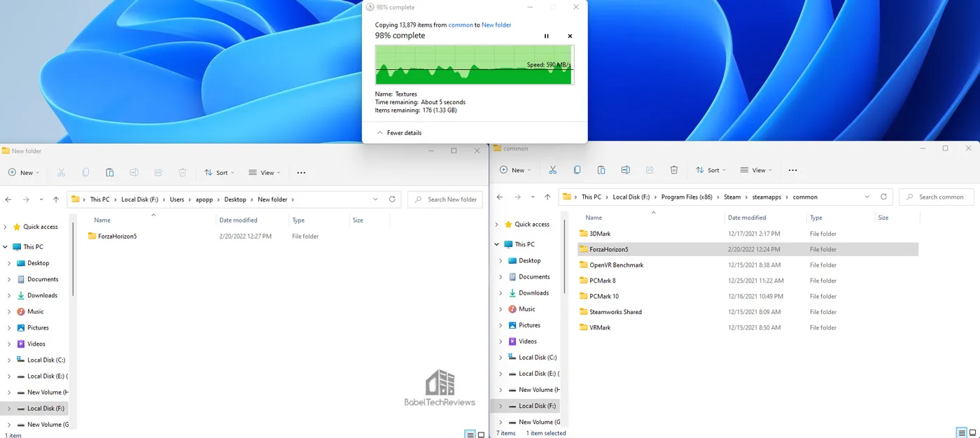The image size is (980, 438).
Task: Click Cut icon in New folder window
Action: (61, 172)
